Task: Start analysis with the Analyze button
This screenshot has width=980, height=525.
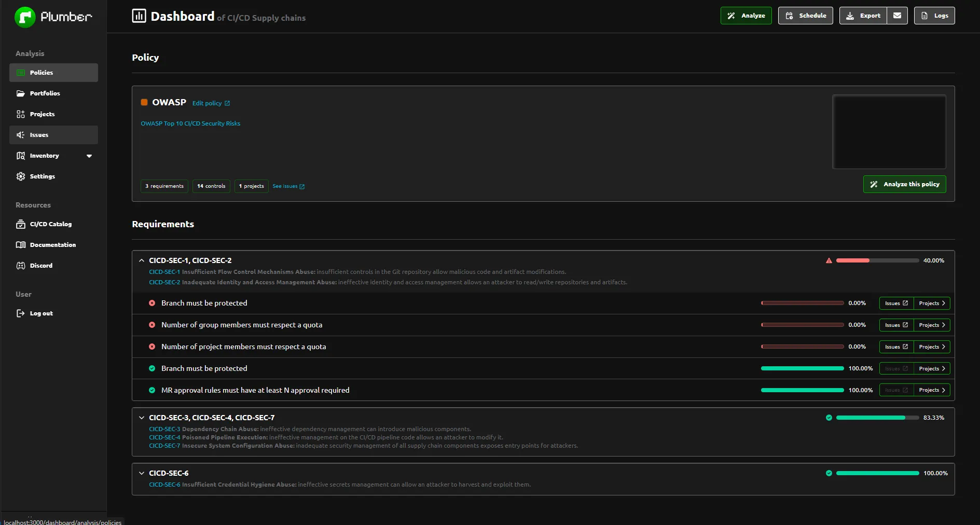Action: click(x=746, y=15)
